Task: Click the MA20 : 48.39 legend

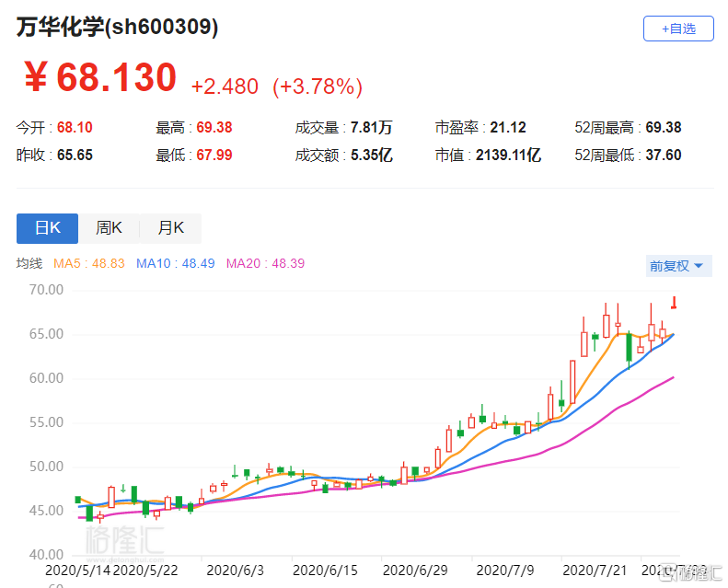Action: [x=265, y=263]
